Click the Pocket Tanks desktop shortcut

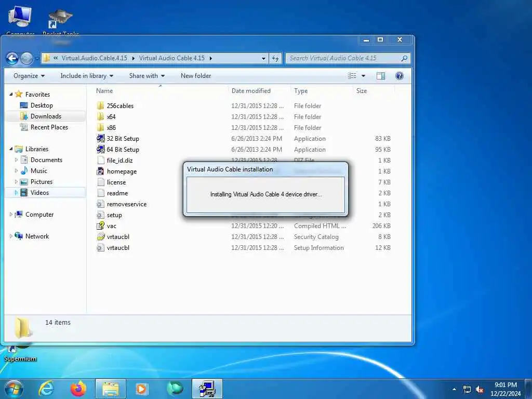[x=61, y=22]
